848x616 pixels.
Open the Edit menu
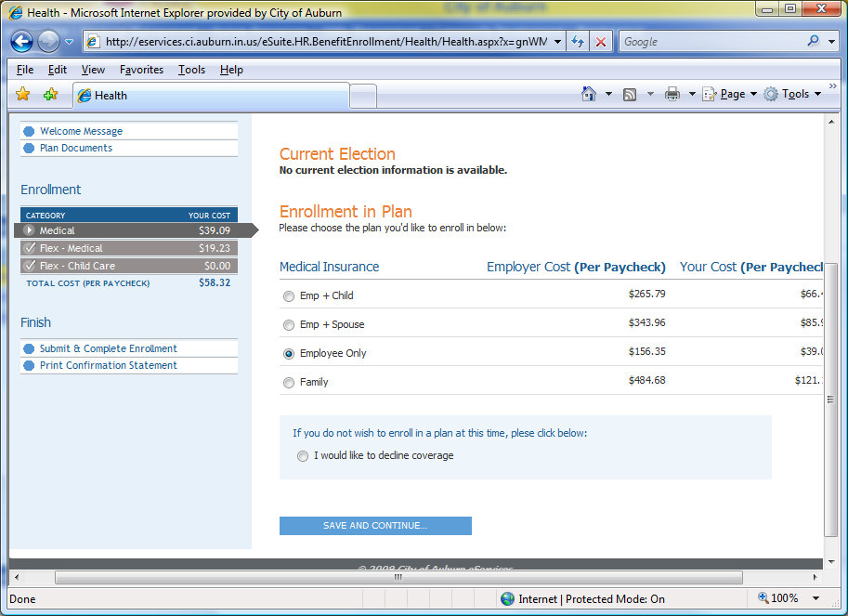(58, 70)
